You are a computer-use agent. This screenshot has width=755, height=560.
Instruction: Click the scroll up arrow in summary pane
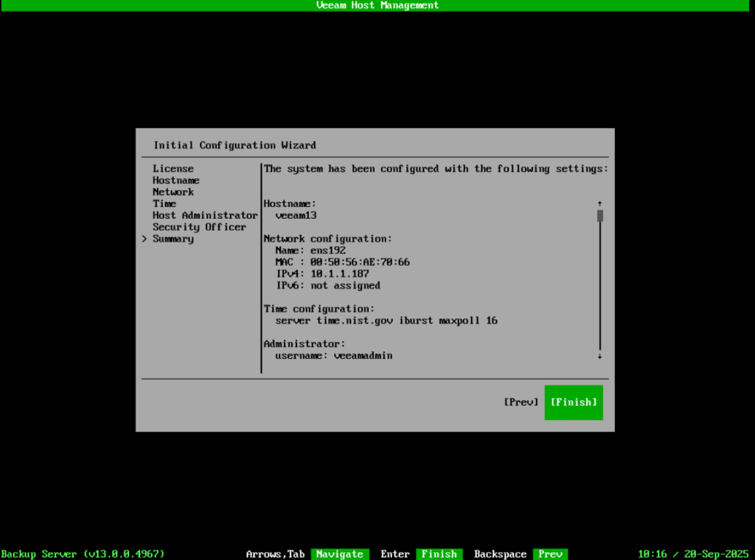(599, 203)
